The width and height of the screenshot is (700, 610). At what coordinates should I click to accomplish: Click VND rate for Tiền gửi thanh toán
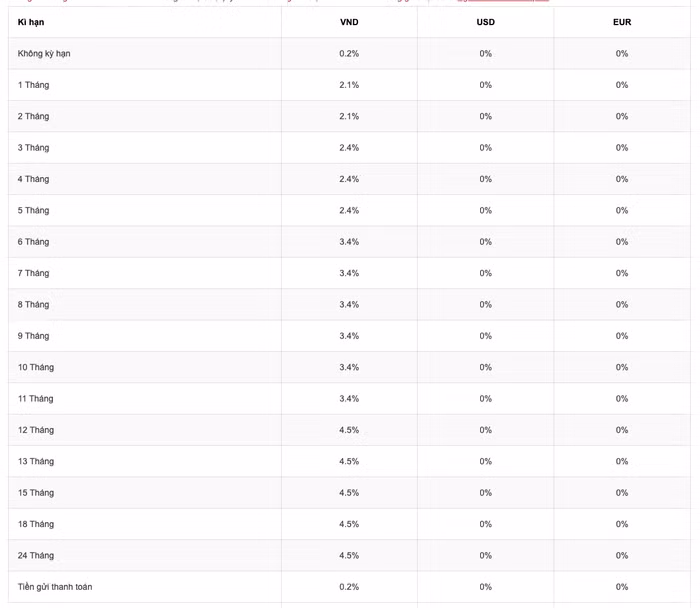tap(349, 587)
